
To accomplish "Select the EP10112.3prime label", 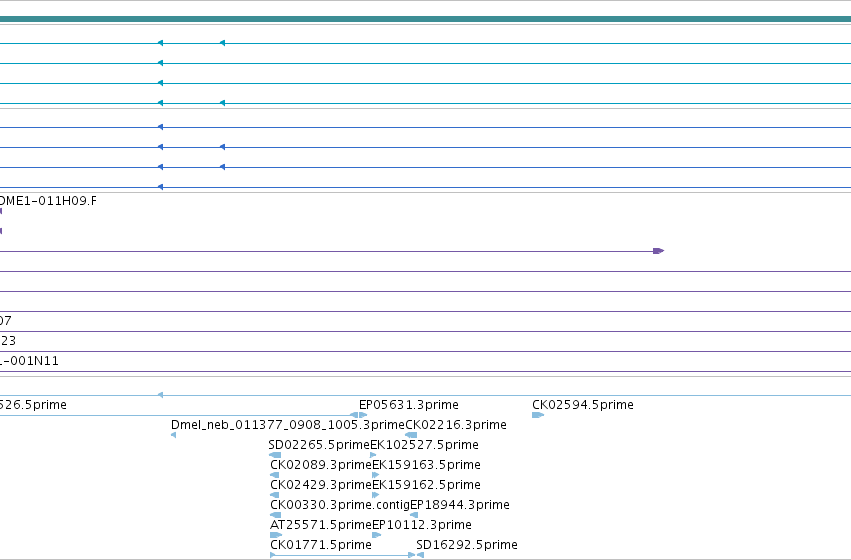I will 422,525.
